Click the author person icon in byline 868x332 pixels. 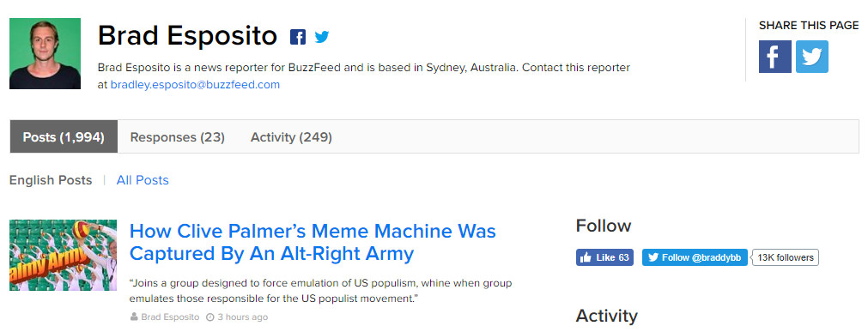(x=134, y=317)
